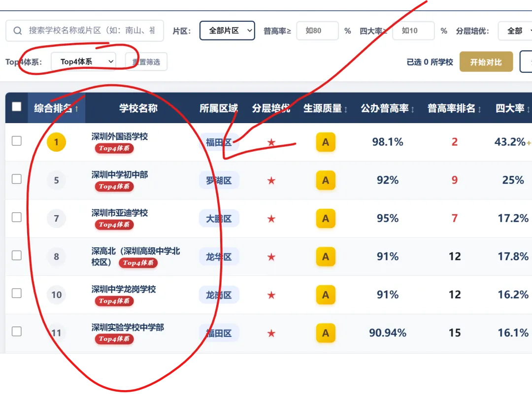Viewport: 532px width, 394px height.
Task: Sort by 生源质量 column header
Action: (x=326, y=108)
